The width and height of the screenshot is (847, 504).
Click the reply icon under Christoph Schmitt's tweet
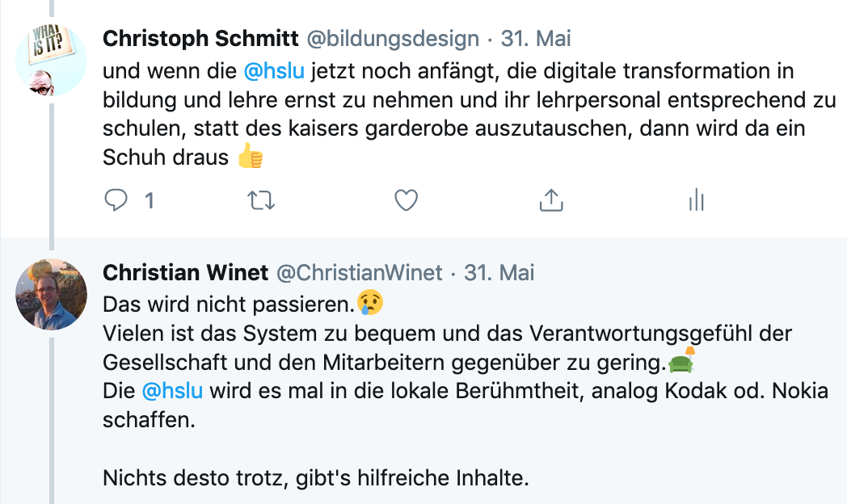116,200
